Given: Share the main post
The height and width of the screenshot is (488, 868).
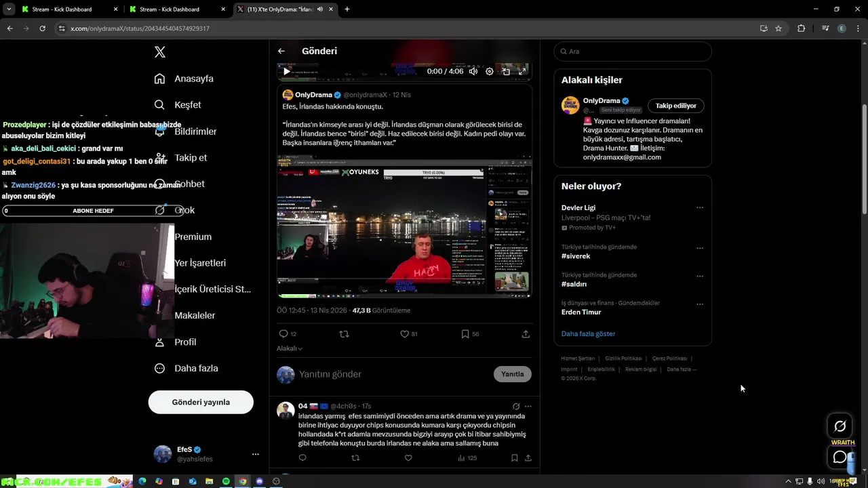Looking at the screenshot, I should 526,334.
